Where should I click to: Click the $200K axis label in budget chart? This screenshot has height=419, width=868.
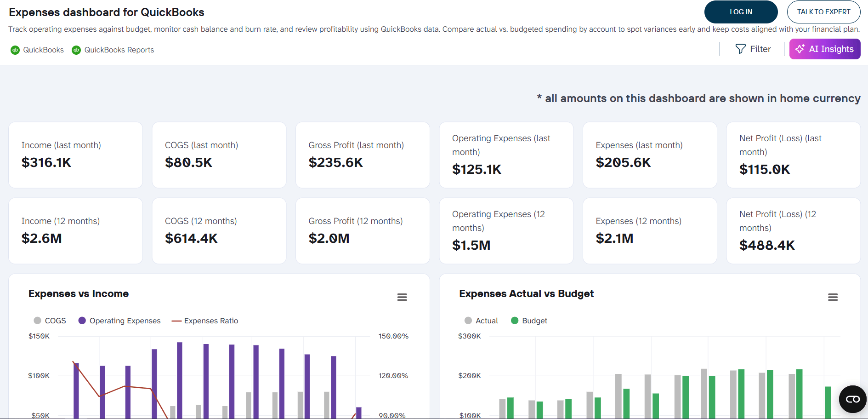[470, 376]
